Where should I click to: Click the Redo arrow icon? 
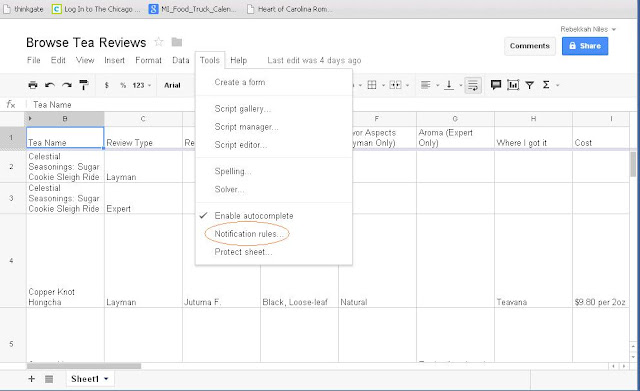[x=67, y=85]
